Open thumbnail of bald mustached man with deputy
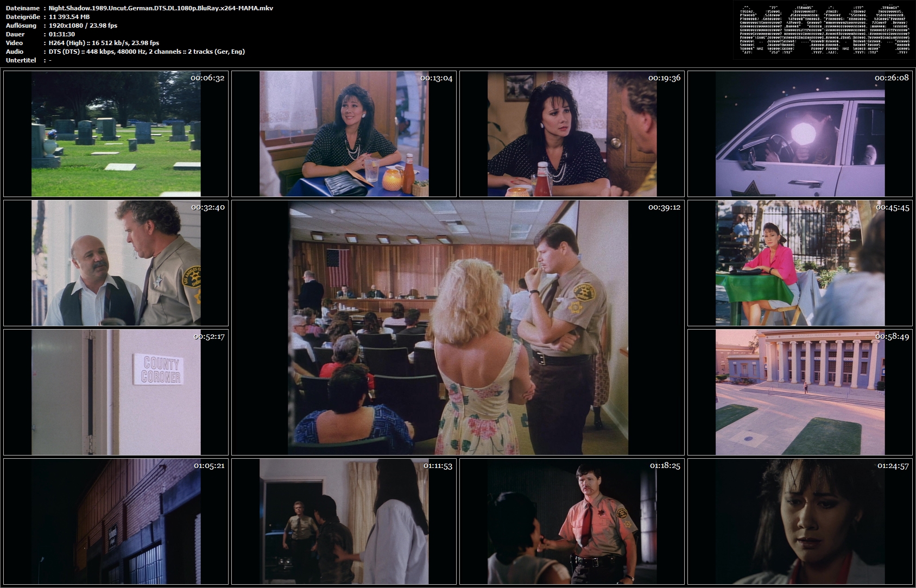This screenshot has width=916, height=588. 116,263
